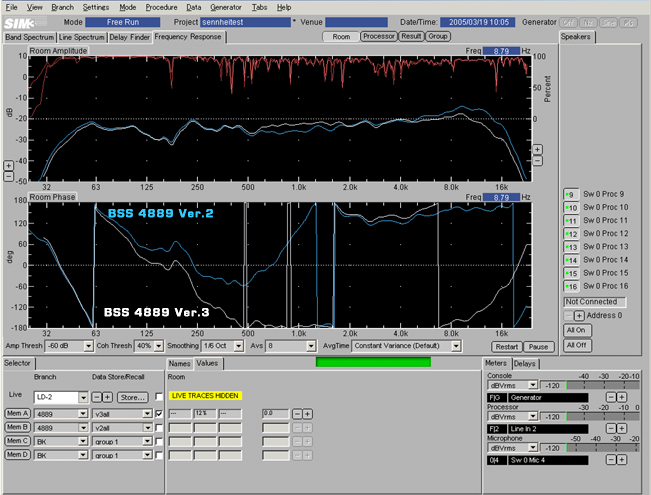Select the Room view toggle button
The width and height of the screenshot is (651, 495).
click(341, 37)
